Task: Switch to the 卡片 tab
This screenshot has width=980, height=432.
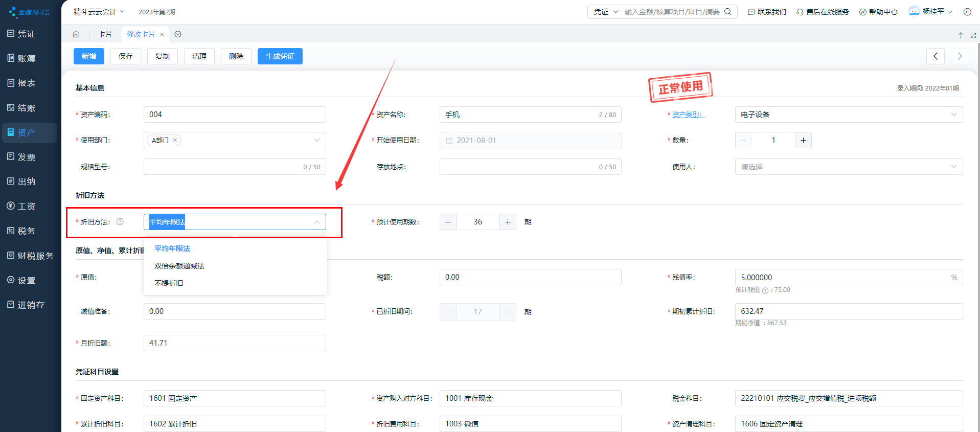Action: 105,34
